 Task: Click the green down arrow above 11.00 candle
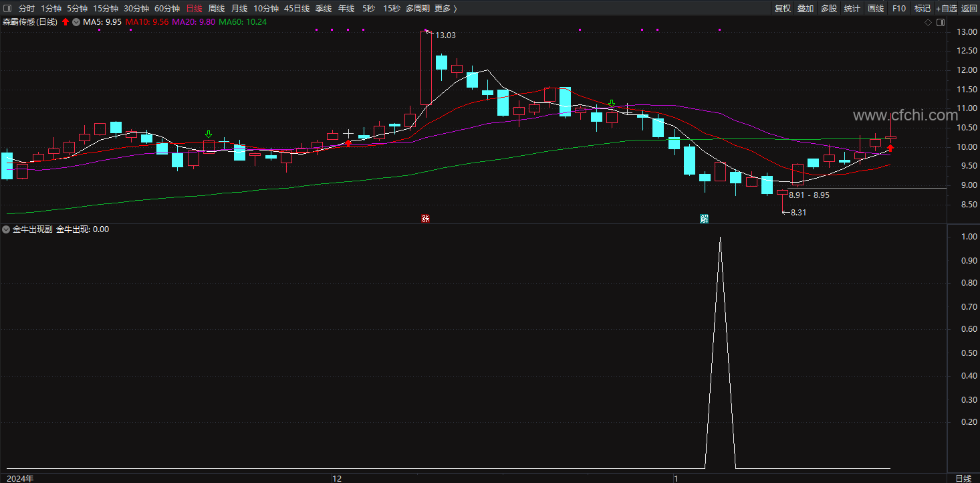coord(611,104)
